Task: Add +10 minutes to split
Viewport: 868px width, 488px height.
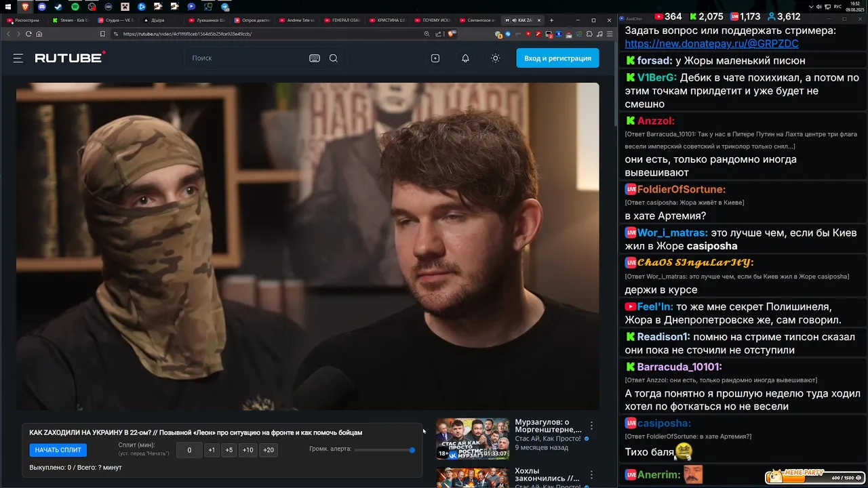Action: tap(248, 450)
